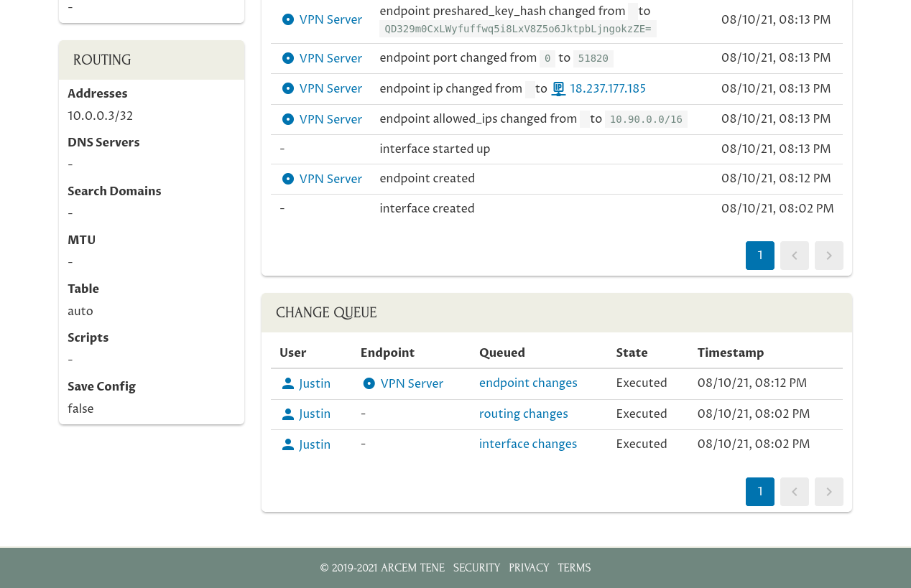Click the endpoint icon in preshared_key_hash row

(288, 19)
